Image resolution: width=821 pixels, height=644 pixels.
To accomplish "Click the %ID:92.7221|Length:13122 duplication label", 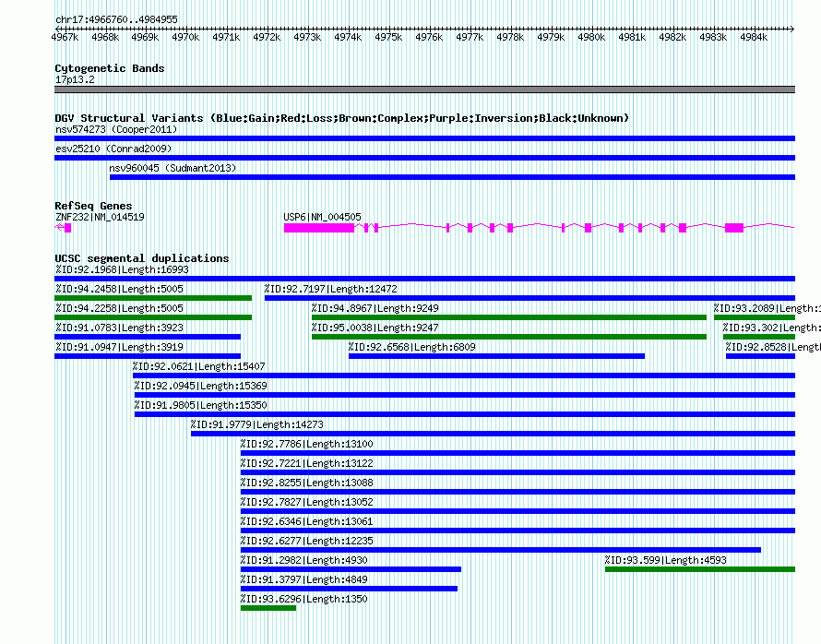I will 307,463.
